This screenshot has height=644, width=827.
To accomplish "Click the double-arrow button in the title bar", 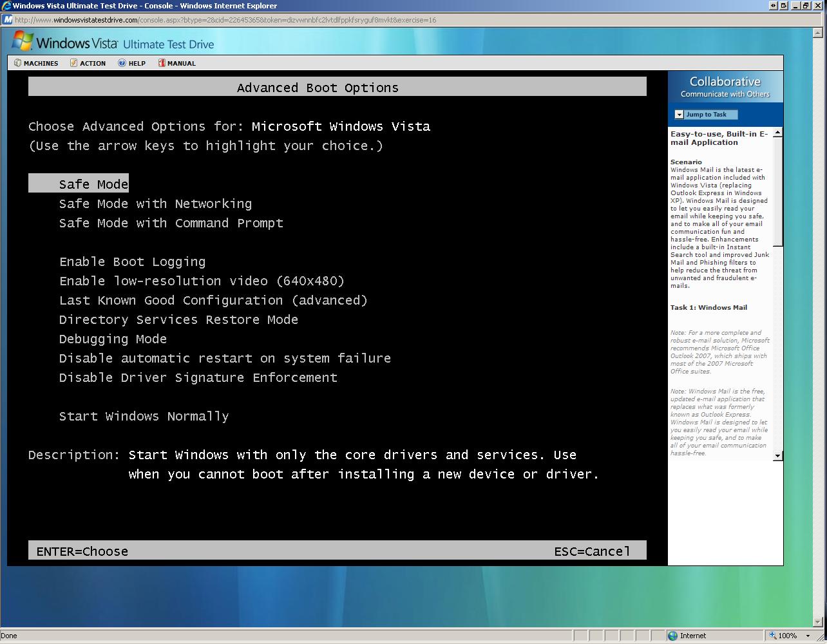I will pos(773,6).
